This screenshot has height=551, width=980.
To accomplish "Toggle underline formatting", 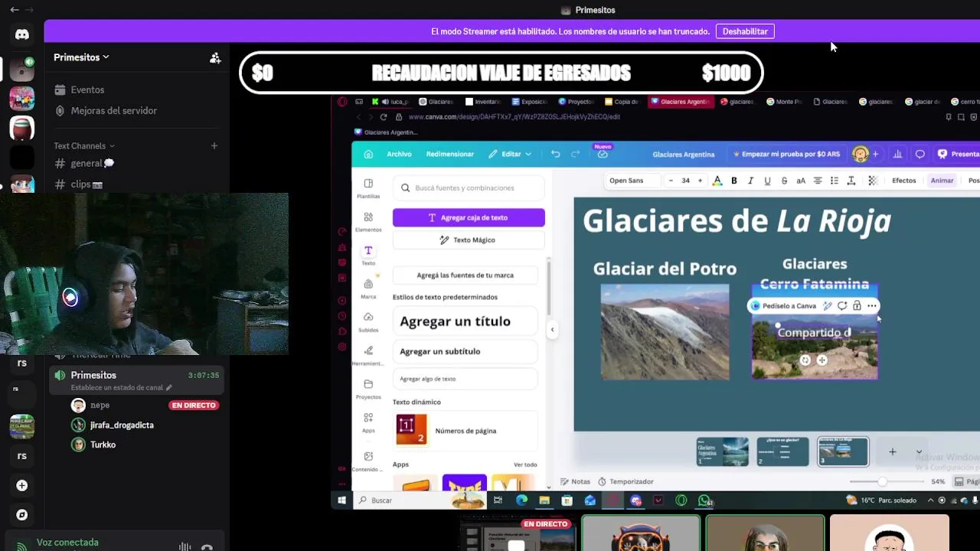I will [x=767, y=181].
